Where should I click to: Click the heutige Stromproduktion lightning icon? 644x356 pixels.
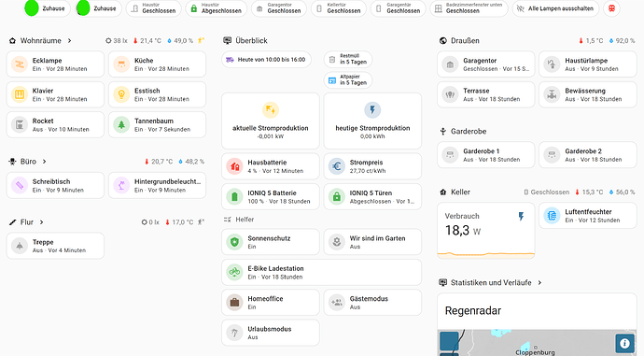click(372, 109)
